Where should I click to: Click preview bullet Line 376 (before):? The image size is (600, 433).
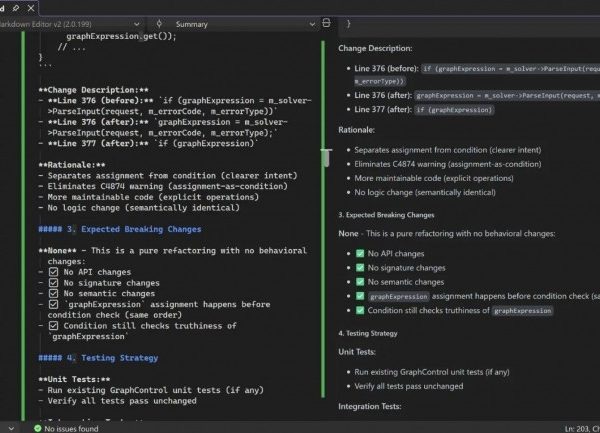386,69
